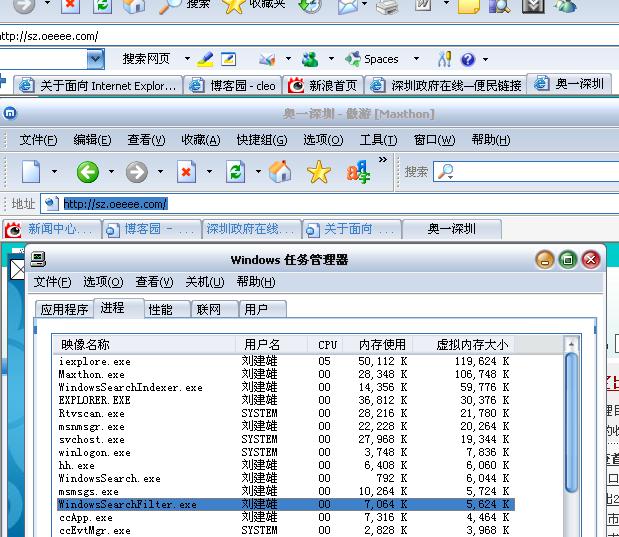Click IE toolbar blog edit icon

coord(228,59)
